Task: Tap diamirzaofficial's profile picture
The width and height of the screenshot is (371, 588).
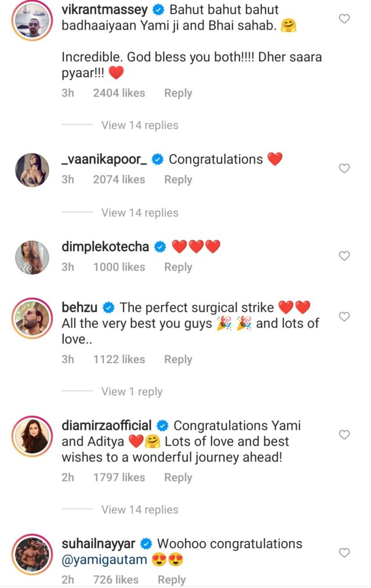Action: (31, 436)
